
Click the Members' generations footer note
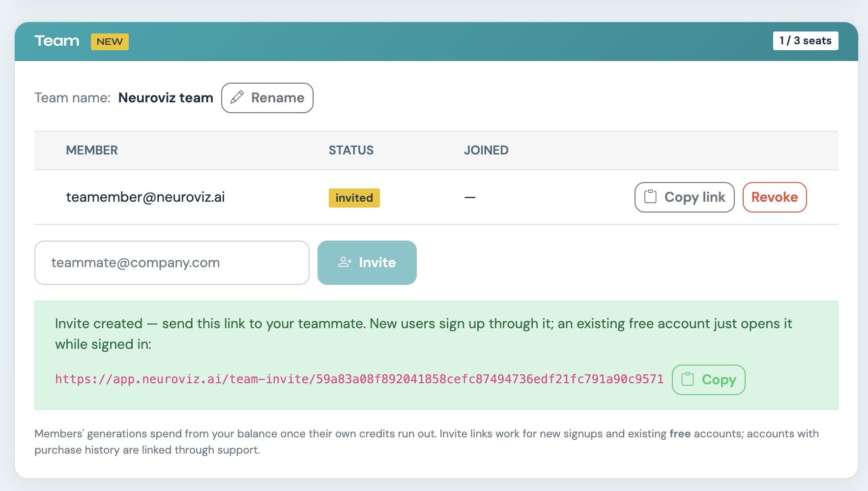click(427, 442)
